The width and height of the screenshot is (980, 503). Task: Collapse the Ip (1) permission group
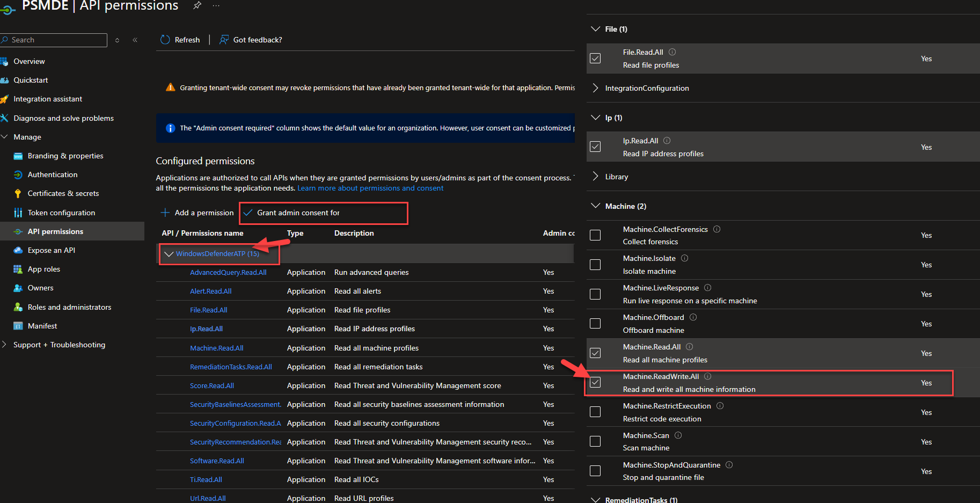[x=595, y=118]
